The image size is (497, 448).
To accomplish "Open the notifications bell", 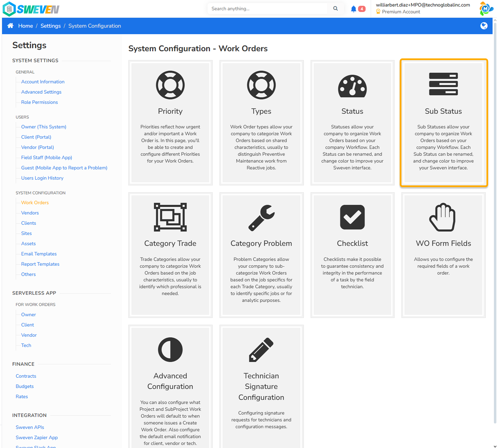I will point(353,9).
